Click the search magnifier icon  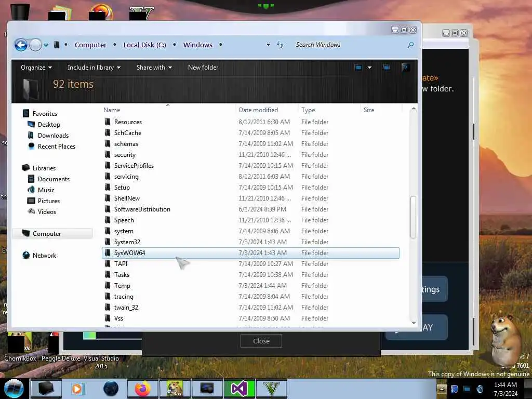(410, 45)
